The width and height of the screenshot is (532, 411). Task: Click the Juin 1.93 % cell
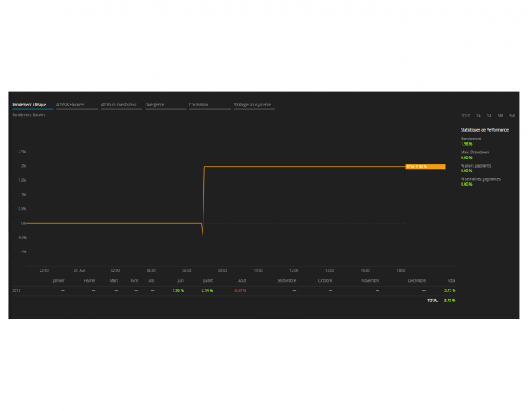(178, 290)
